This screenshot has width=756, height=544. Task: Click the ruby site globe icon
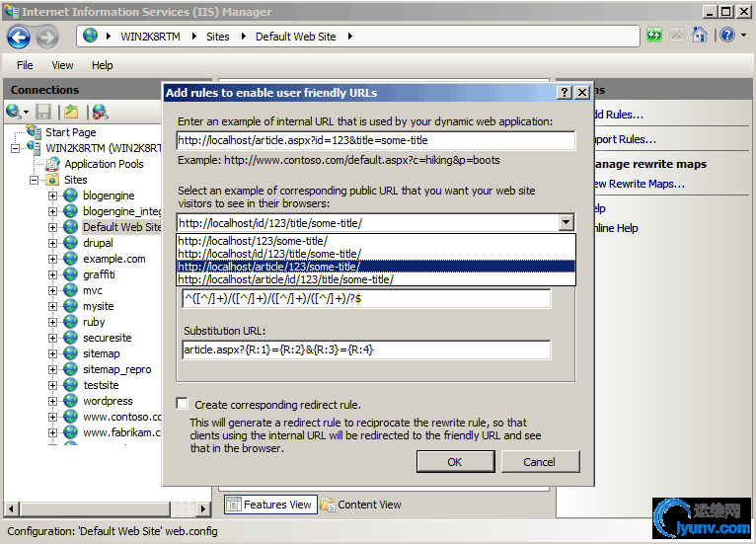70,322
